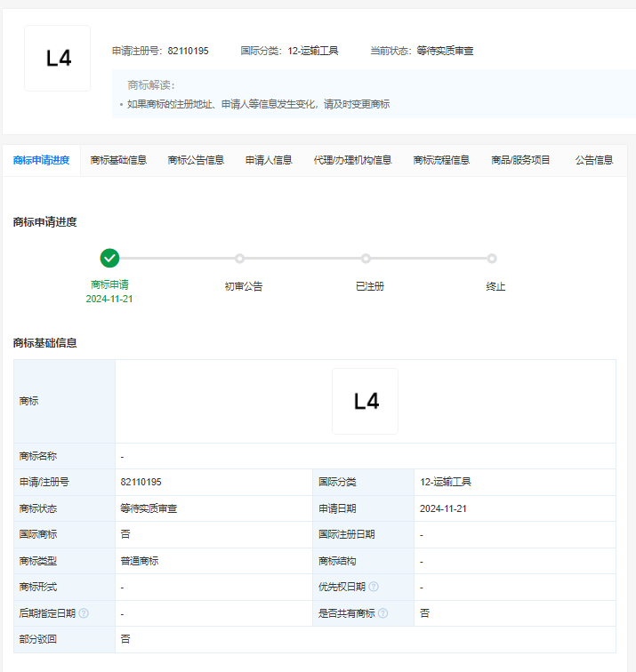The height and width of the screenshot is (672, 636).
Task: Select the 申请人信息 tab
Action: click(x=269, y=161)
